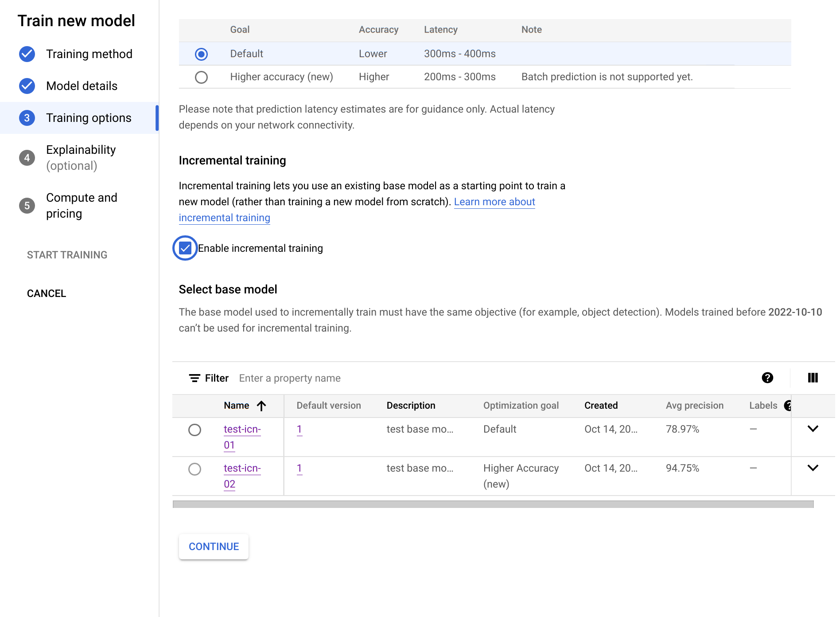This screenshot has height=617, width=840.
Task: Expand the test-icn-02 row details
Action: click(x=813, y=468)
